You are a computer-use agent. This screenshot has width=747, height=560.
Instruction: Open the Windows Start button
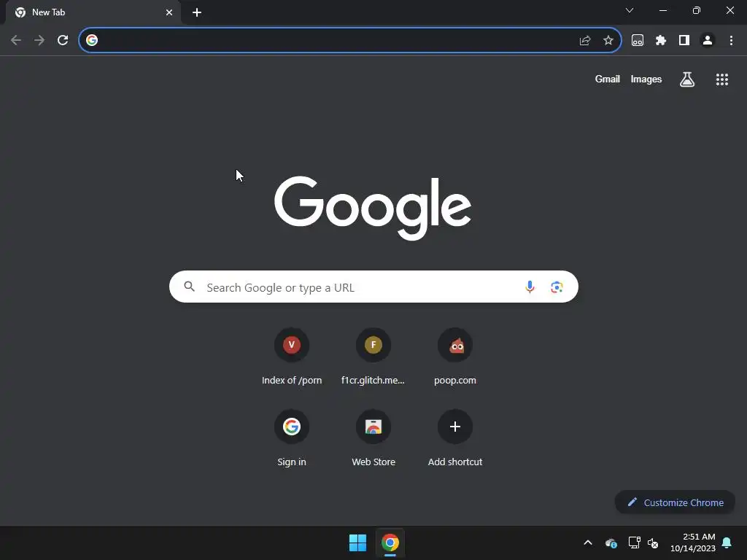click(x=357, y=542)
